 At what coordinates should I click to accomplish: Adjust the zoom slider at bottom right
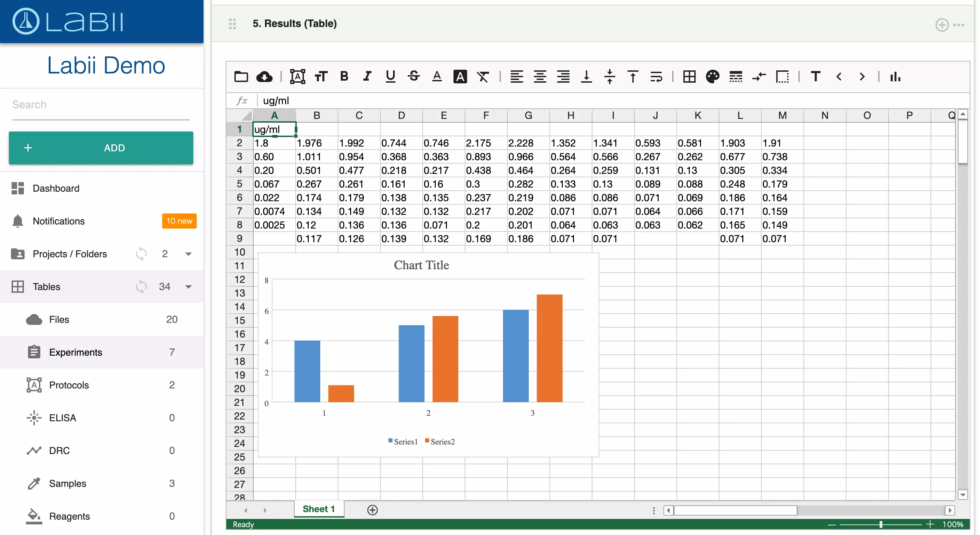881,524
